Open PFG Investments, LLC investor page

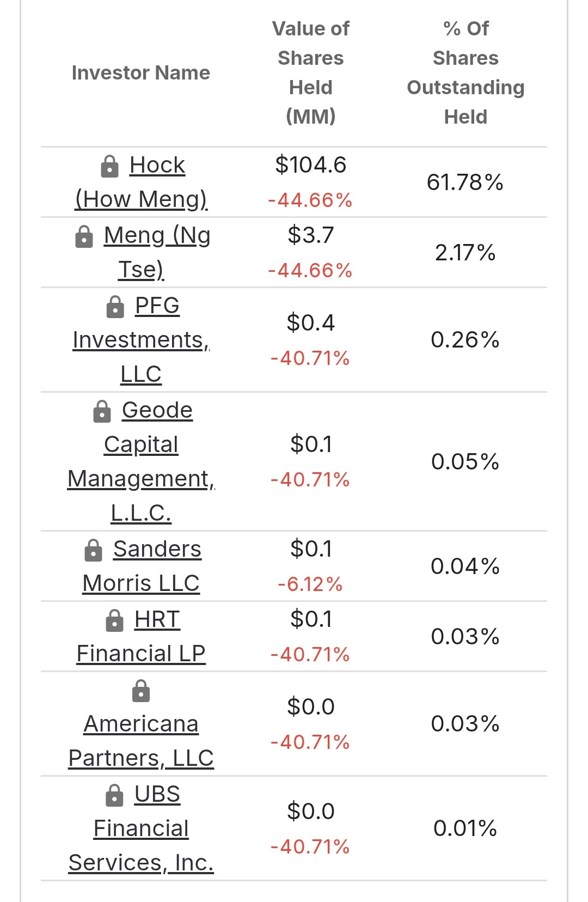(x=141, y=339)
